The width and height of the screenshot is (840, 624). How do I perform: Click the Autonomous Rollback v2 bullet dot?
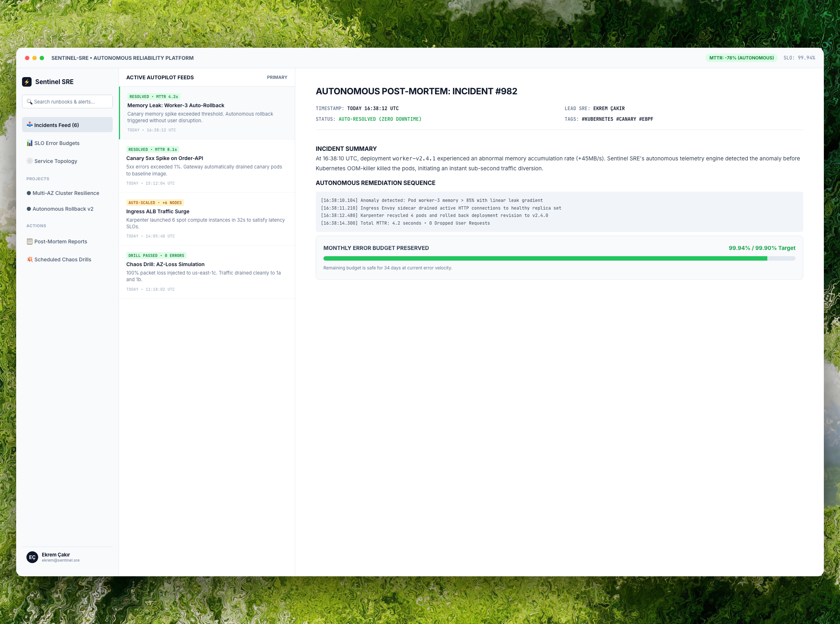[29, 209]
